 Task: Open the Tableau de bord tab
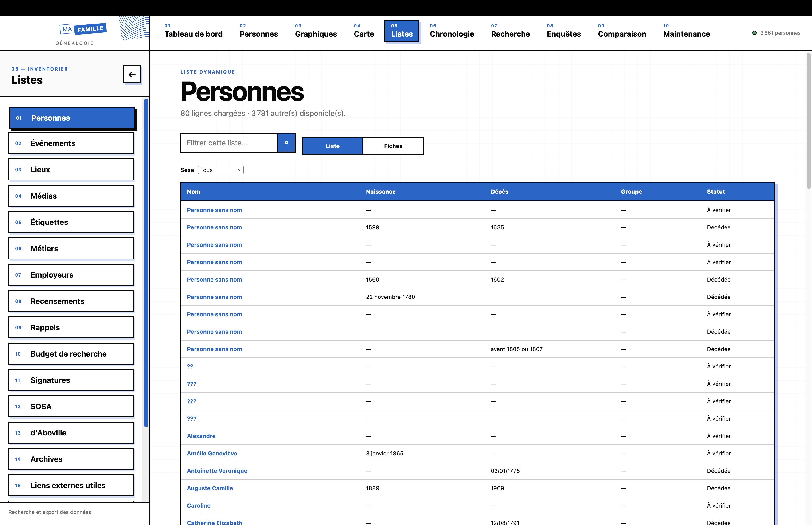pyautogui.click(x=193, y=31)
